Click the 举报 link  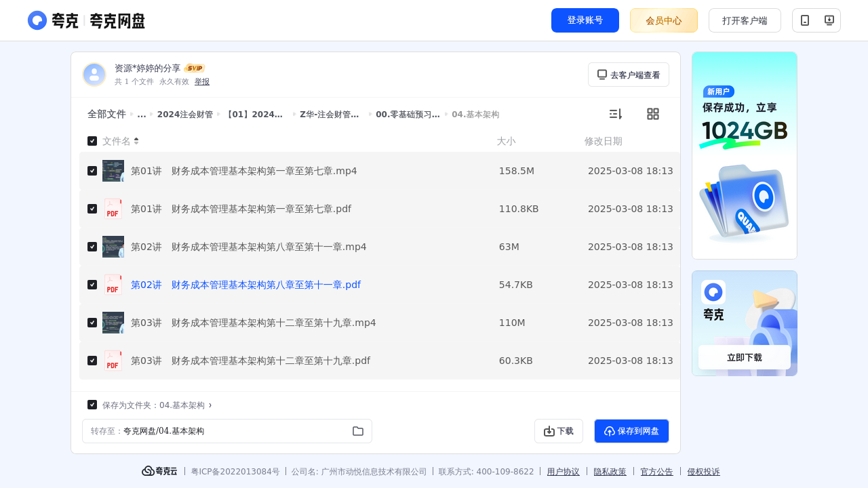pos(202,81)
